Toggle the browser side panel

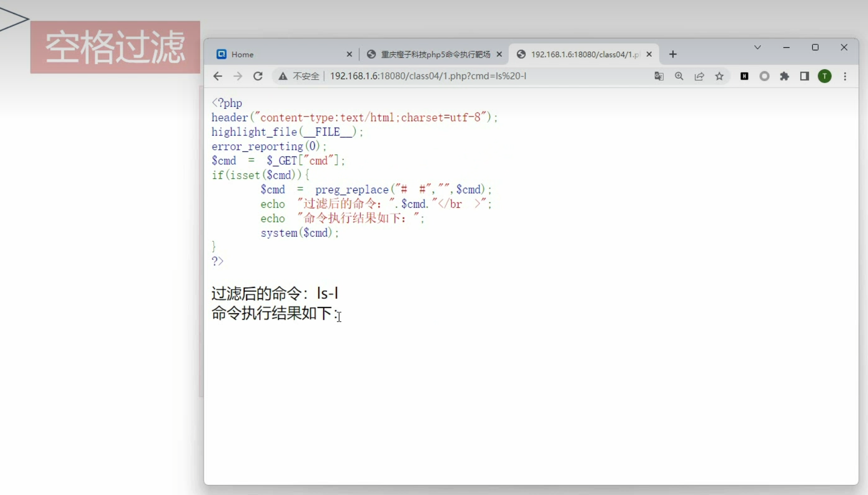click(805, 76)
